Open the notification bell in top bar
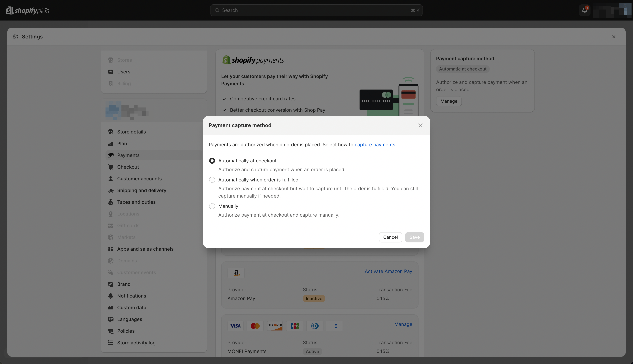633x364 pixels. tap(584, 10)
